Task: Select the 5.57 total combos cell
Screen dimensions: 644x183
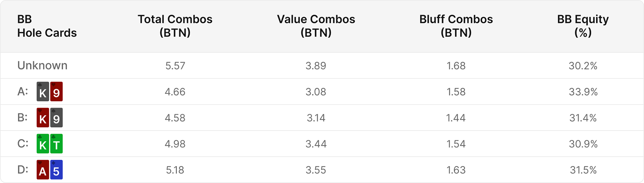Action: 175,66
